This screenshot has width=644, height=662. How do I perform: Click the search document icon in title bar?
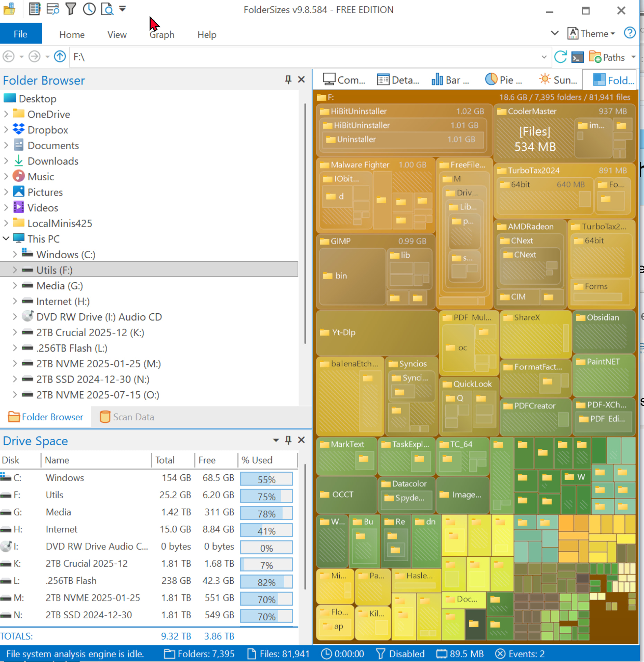coord(107,9)
